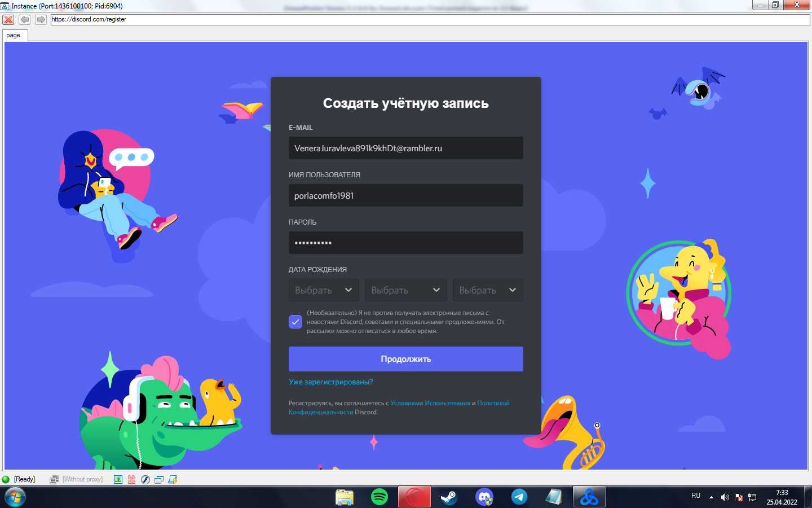Click the blue knot app taskbar icon
Screen dimensions: 812x508
[x=589, y=497]
